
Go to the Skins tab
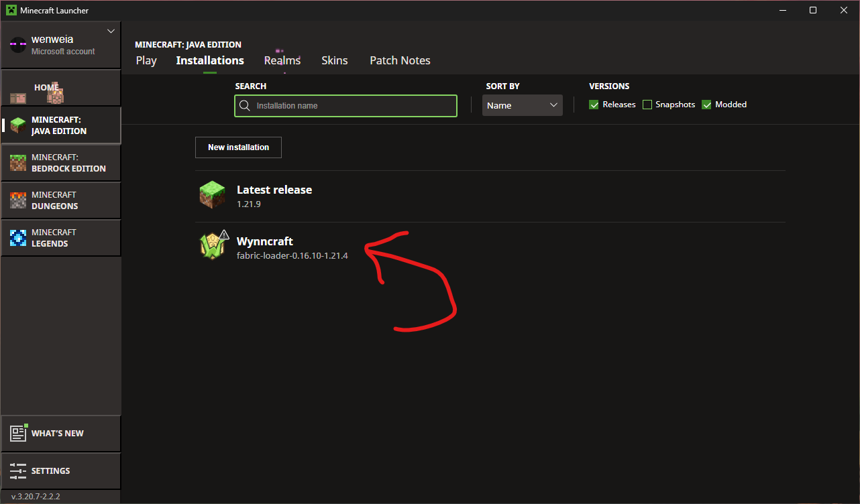[x=334, y=60]
